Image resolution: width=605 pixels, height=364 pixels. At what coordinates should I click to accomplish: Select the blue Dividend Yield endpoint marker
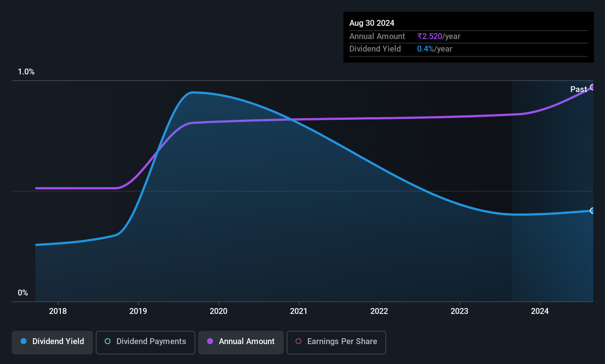coord(592,211)
